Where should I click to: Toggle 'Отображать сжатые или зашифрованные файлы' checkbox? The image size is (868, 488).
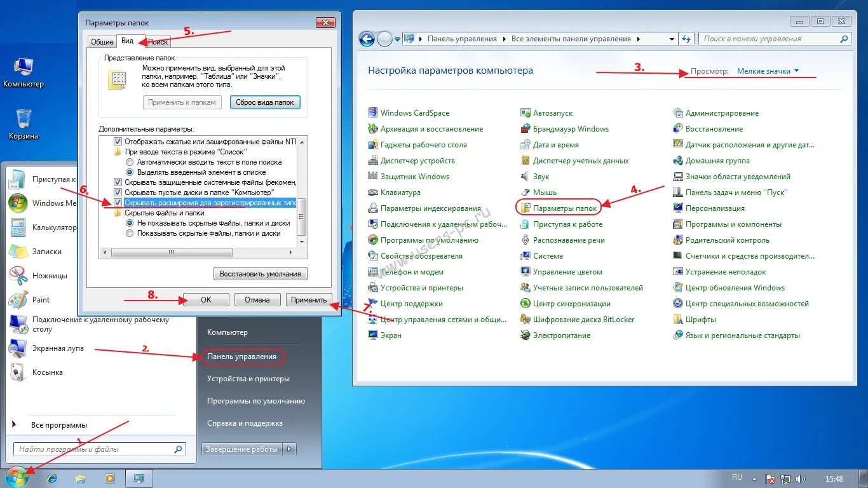pyautogui.click(x=117, y=142)
